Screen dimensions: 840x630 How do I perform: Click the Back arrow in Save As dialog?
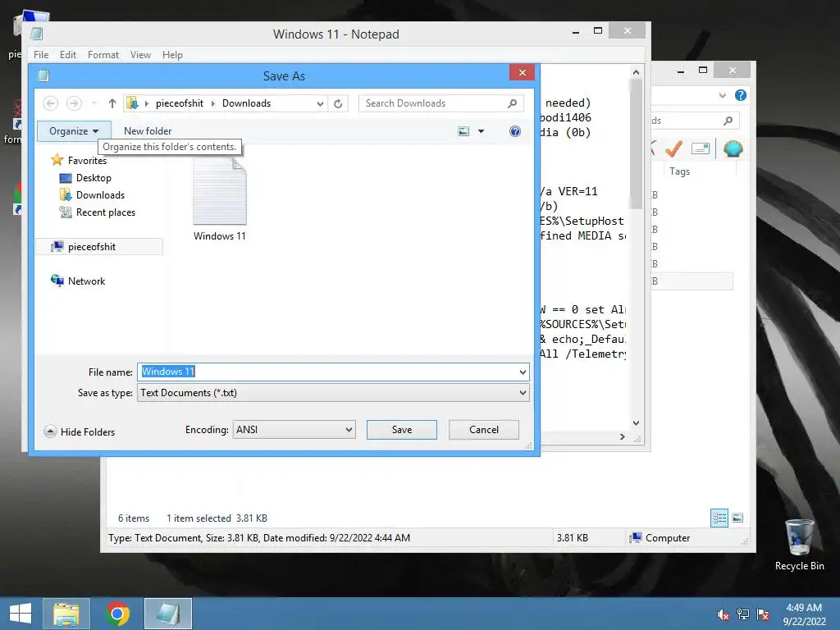50,103
